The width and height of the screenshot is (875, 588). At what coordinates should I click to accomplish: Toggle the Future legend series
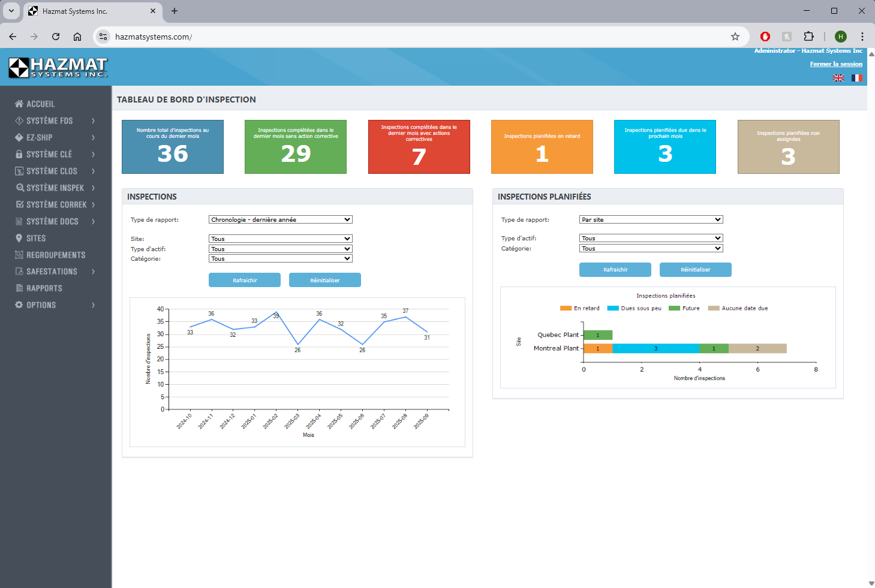684,308
